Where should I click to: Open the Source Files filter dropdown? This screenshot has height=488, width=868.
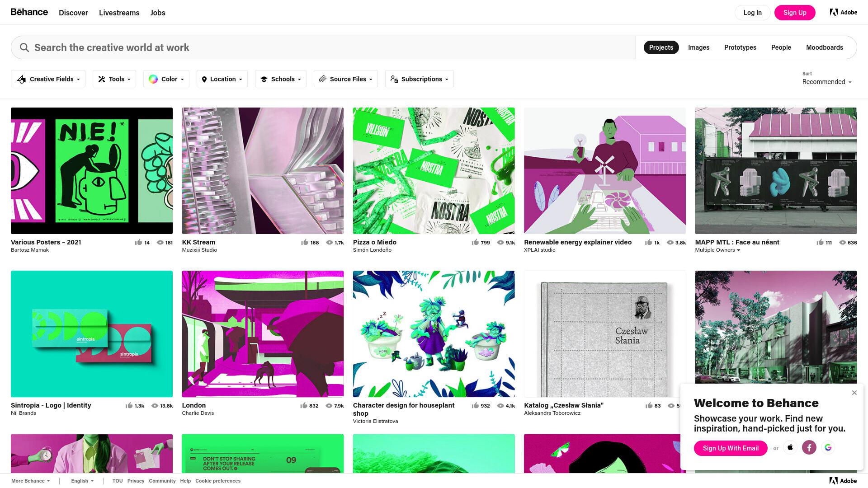pyautogui.click(x=346, y=79)
